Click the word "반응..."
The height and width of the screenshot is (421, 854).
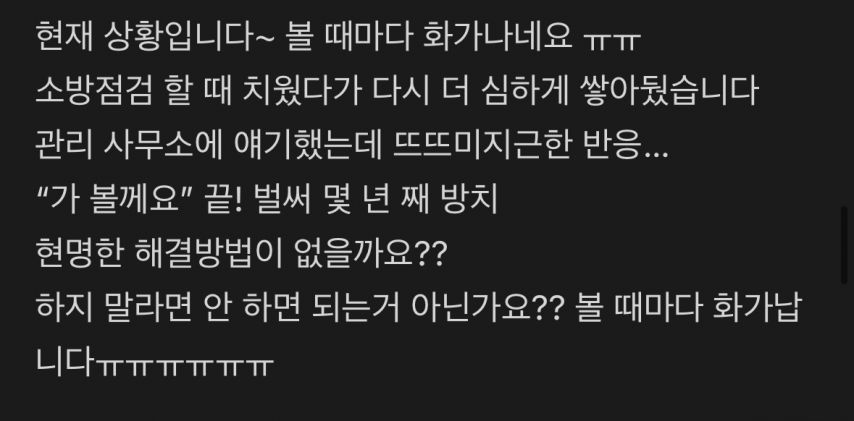[x=624, y=146]
